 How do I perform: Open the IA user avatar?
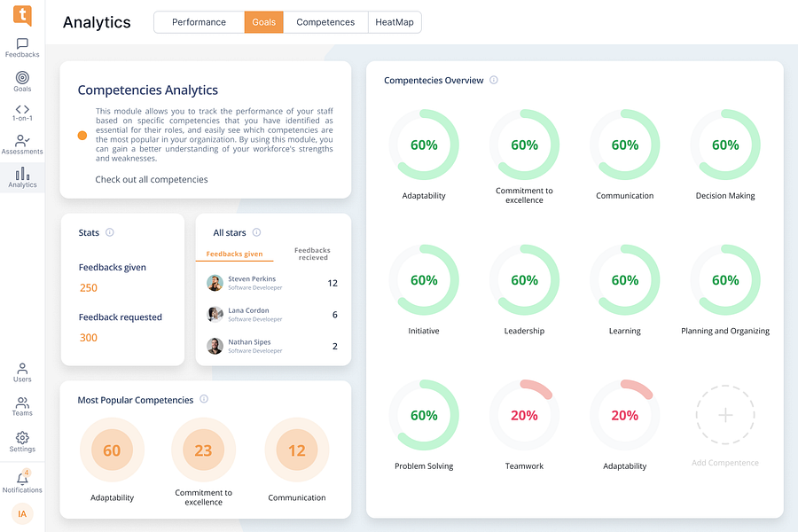click(22, 513)
